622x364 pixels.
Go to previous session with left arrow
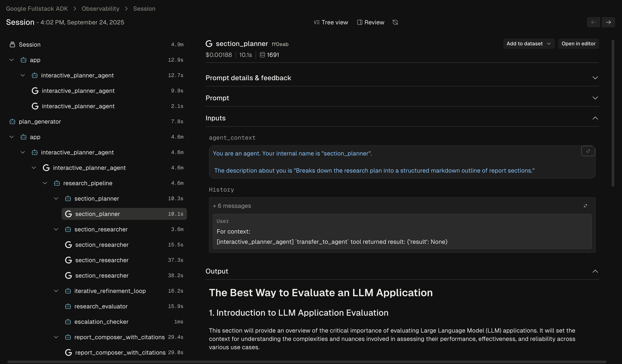pyautogui.click(x=593, y=22)
